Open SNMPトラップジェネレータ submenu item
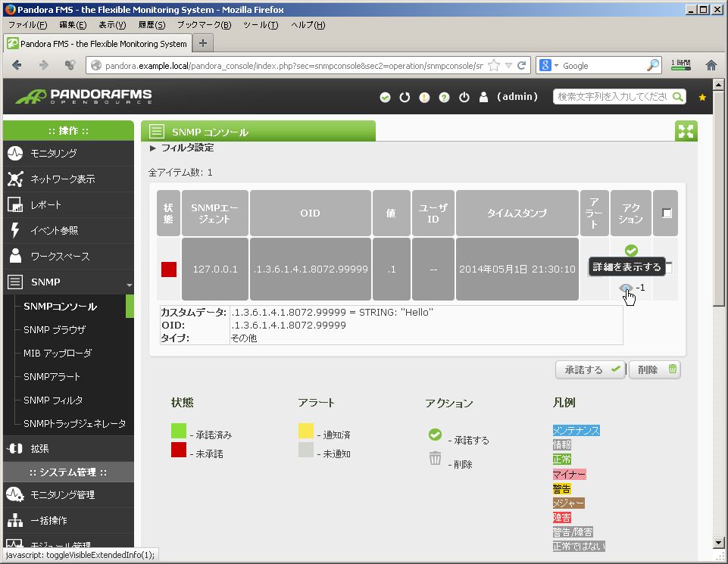This screenshot has width=728, height=564. [75, 423]
